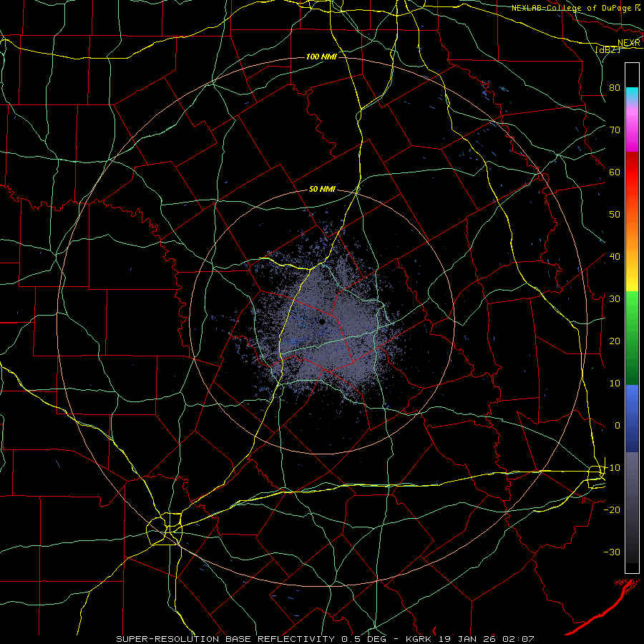Viewport: 644px width, 644px height.
Task: Click the 30 value on the dBZ scale
Action: [615, 299]
